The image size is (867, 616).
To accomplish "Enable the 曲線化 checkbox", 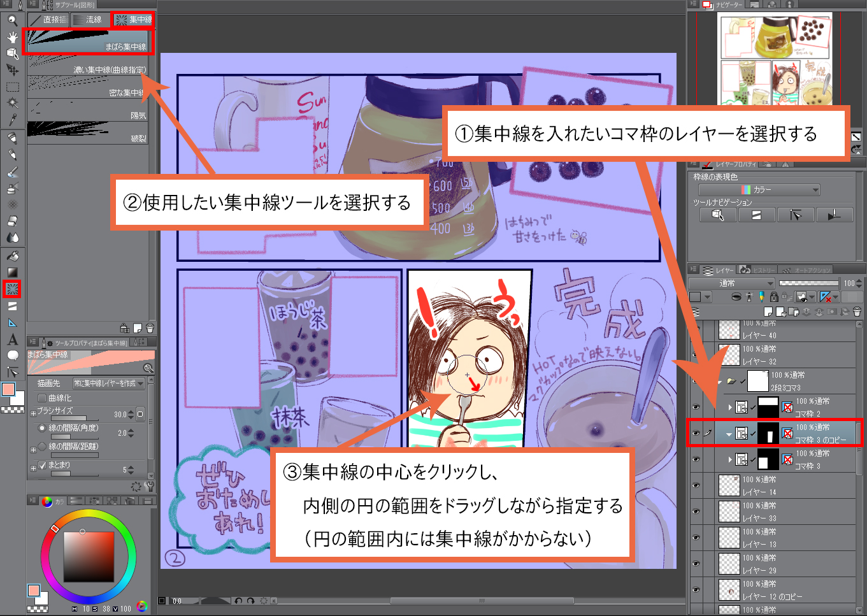I will pyautogui.click(x=42, y=398).
